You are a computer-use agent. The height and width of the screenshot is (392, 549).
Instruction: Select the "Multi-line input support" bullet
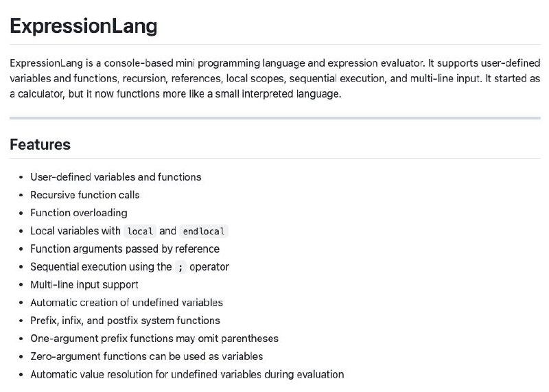(84, 284)
